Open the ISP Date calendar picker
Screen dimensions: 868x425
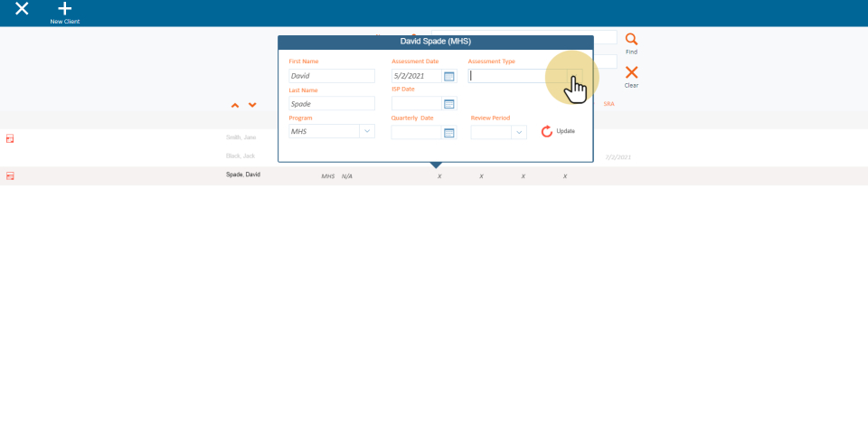click(448, 104)
